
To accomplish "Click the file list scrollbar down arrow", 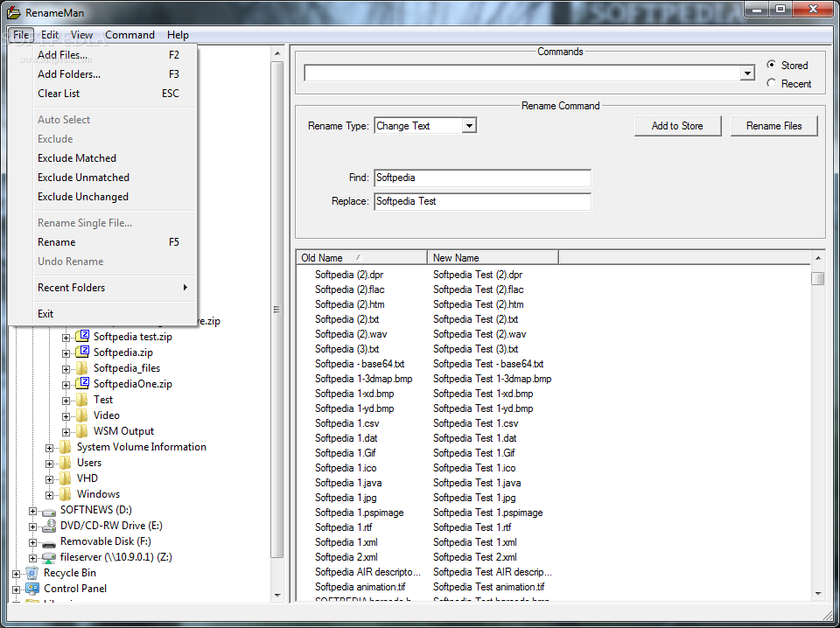I will pyautogui.click(x=817, y=593).
